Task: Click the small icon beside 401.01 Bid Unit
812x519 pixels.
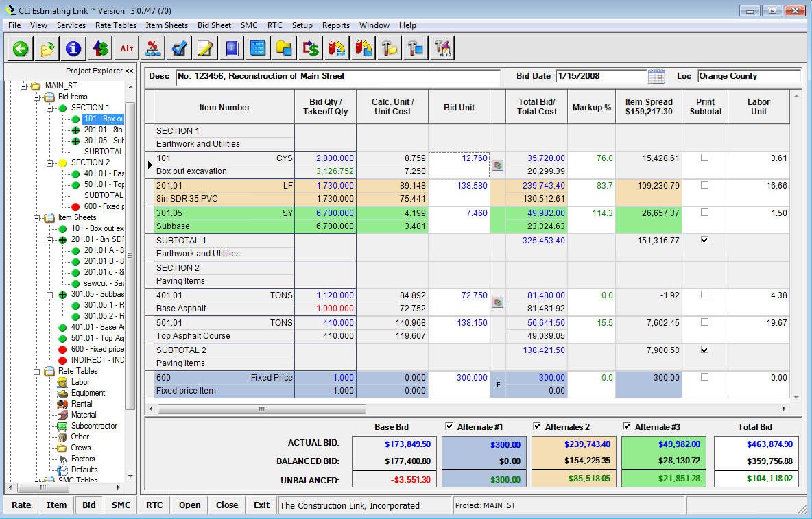Action: pyautogui.click(x=498, y=302)
